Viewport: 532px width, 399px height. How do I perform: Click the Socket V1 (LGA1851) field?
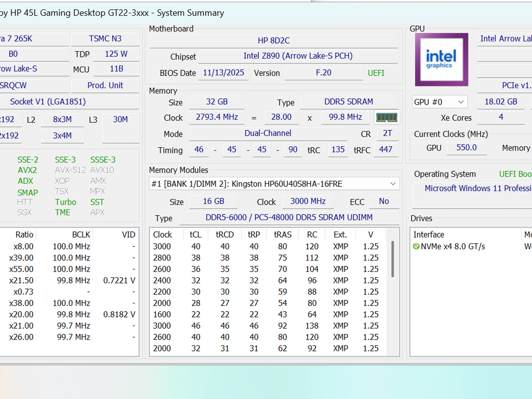69,102
